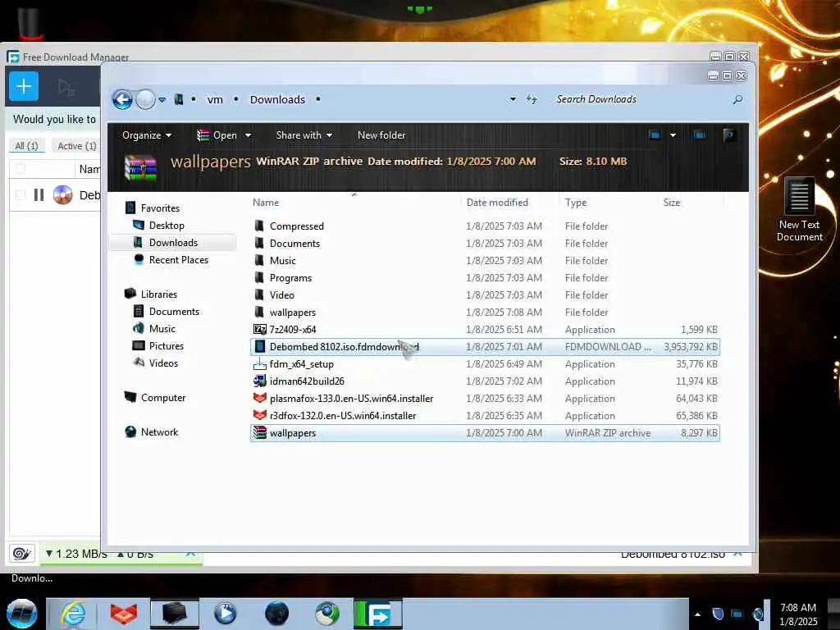This screenshot has height=630, width=840.
Task: Select the wallpapers file folder
Action: [485, 312]
